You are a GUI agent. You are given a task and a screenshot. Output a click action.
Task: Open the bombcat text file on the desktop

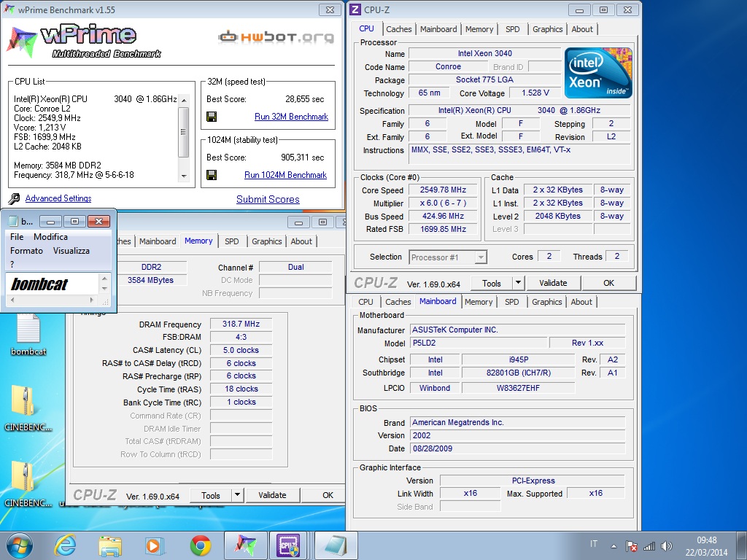pyautogui.click(x=28, y=333)
